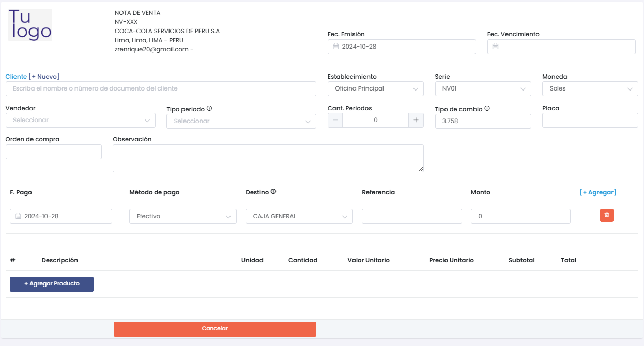This screenshot has height=346, width=644.
Task: Open the Método de pago dropdown
Action: click(x=182, y=216)
